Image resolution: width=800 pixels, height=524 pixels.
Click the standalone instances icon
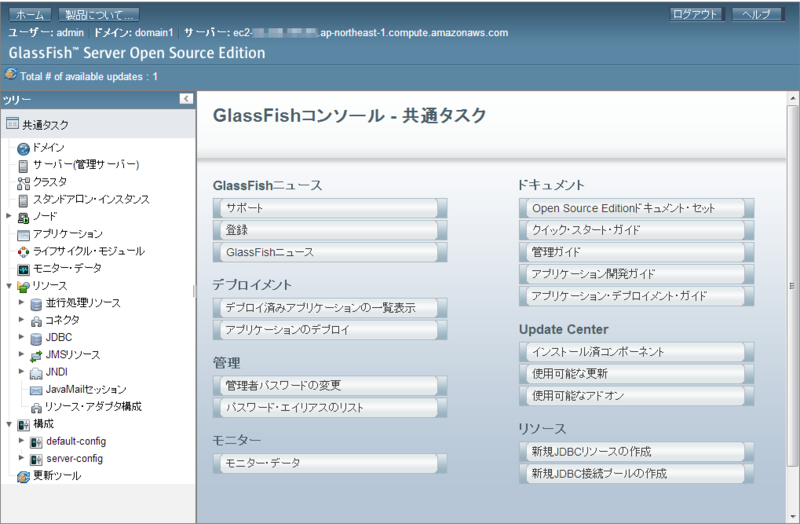click(23, 201)
